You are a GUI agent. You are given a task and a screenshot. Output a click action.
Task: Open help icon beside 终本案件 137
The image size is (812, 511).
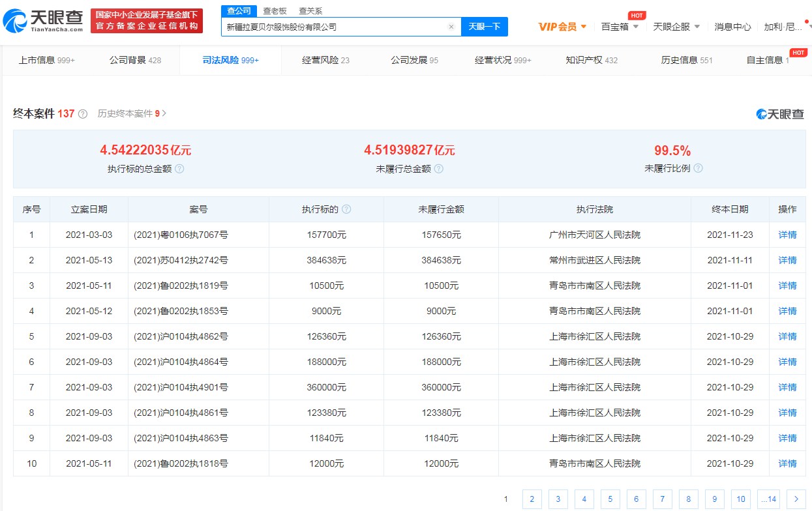tap(83, 114)
